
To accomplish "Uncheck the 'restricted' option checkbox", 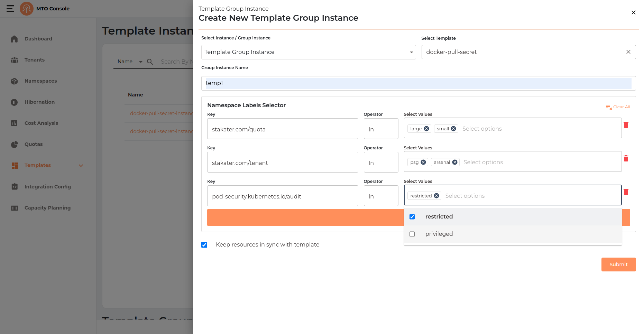I will (x=412, y=217).
